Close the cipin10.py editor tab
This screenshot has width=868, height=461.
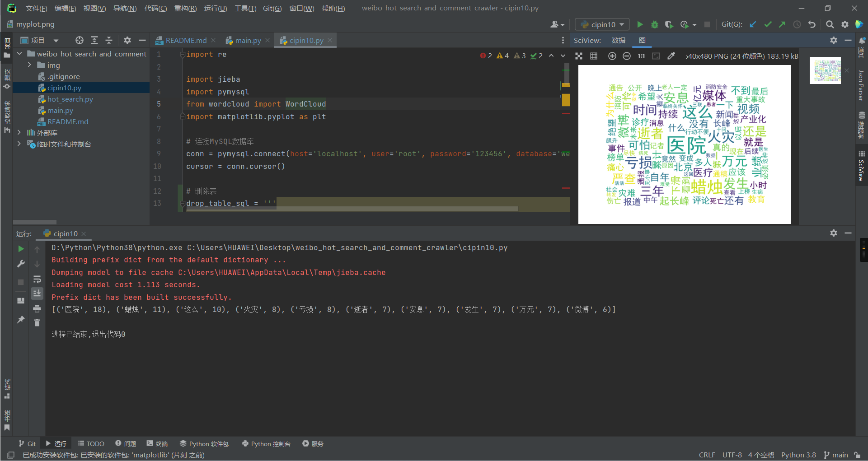[x=330, y=40]
